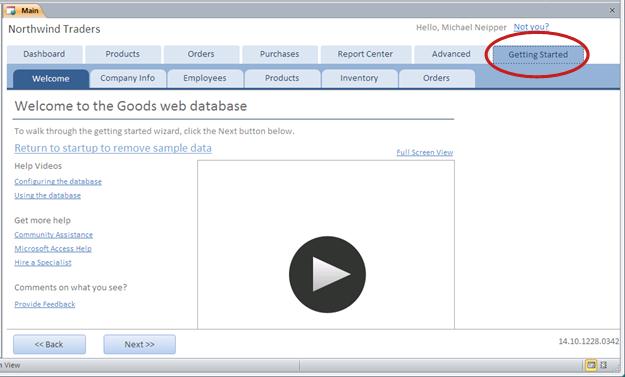Screen dimensions: 625x377
Task: Open the Dashboard tab
Action: [x=44, y=54]
